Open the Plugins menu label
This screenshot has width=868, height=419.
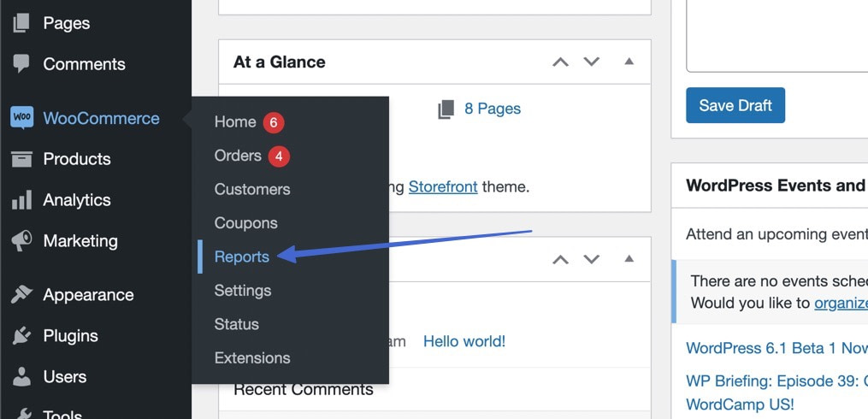click(70, 336)
